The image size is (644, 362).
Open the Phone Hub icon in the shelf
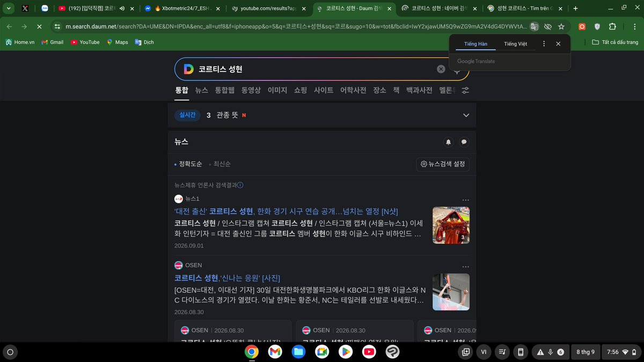(x=519, y=352)
